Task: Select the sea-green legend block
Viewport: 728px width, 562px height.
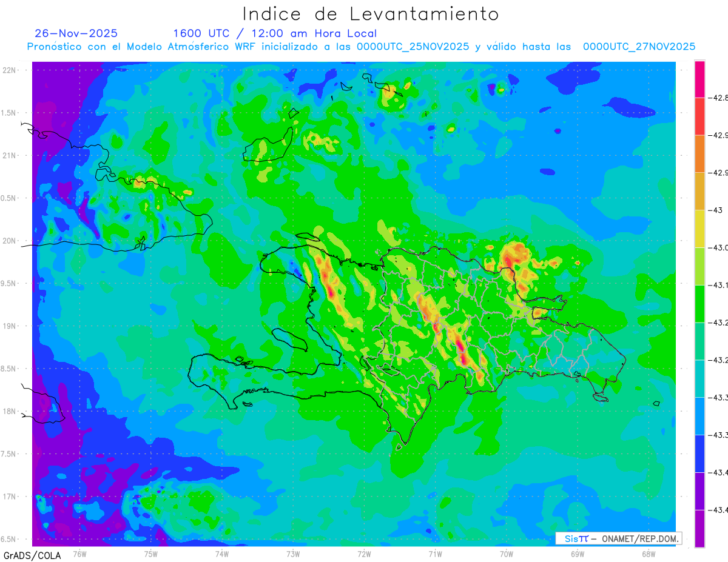Action: click(x=699, y=341)
